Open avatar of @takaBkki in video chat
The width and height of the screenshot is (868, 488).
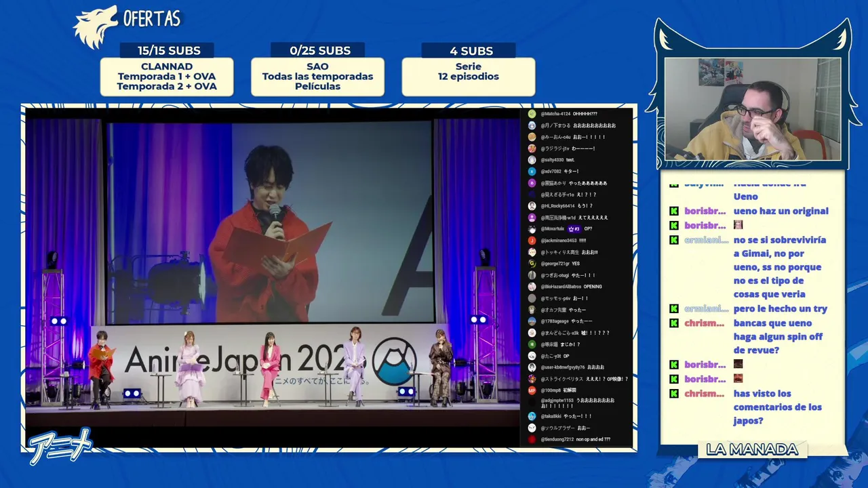click(532, 416)
